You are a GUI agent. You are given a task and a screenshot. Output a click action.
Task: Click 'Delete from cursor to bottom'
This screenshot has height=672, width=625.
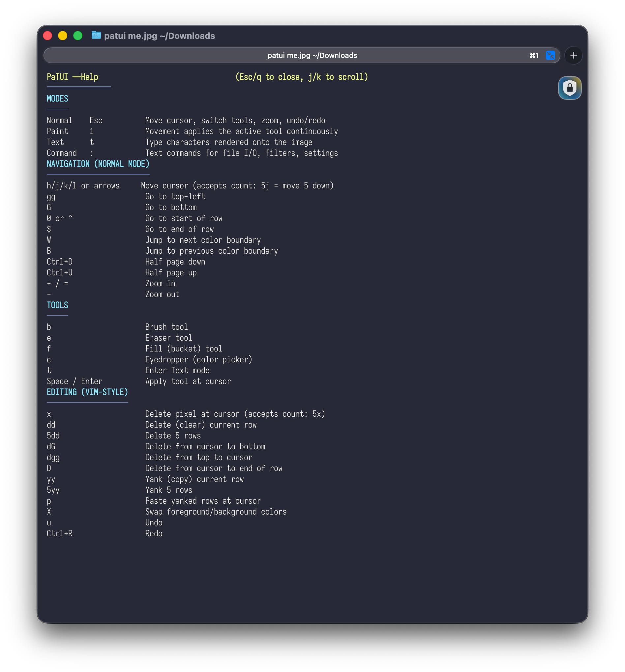pyautogui.click(x=205, y=447)
